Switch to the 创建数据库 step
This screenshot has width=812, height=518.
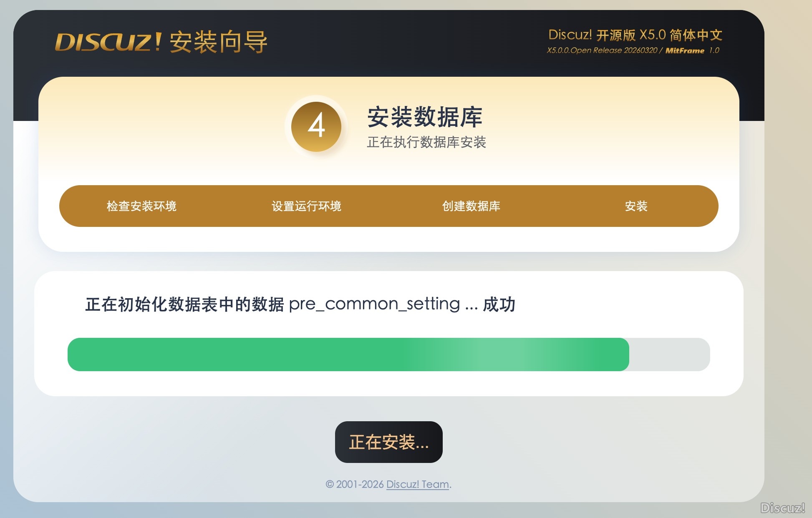pyautogui.click(x=472, y=206)
